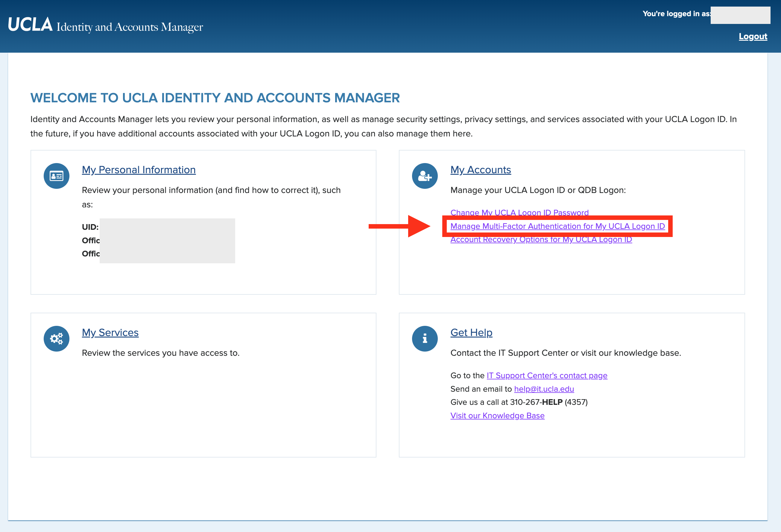
Task: Open My Personal Information link
Action: click(139, 170)
